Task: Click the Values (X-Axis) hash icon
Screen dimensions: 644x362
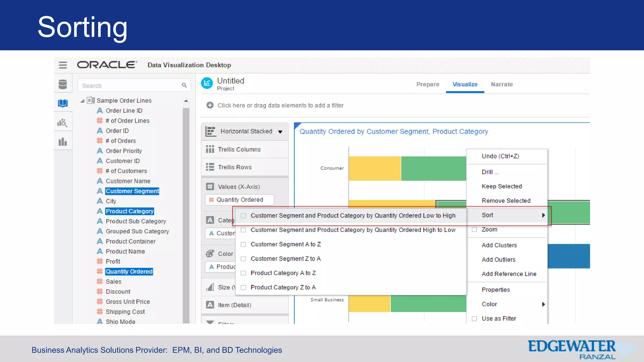Action: (210, 187)
